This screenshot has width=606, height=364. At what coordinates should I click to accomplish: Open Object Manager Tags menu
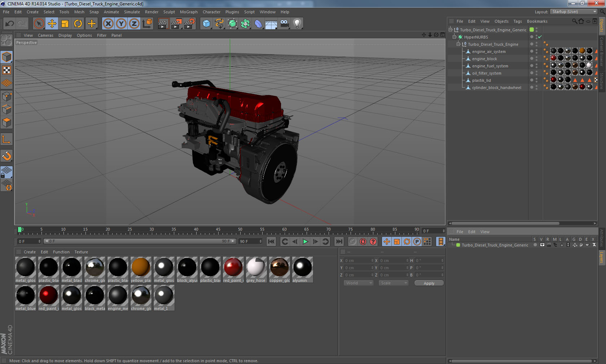point(518,21)
